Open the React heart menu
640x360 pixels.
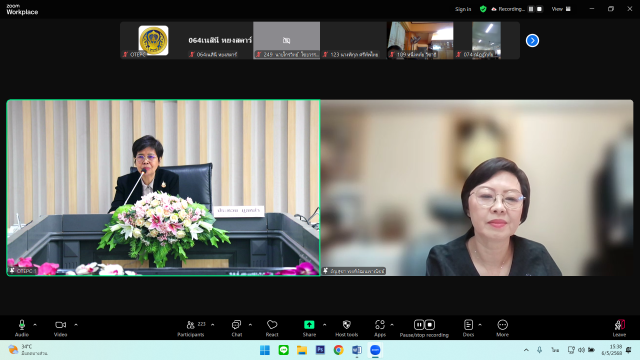coord(272,328)
